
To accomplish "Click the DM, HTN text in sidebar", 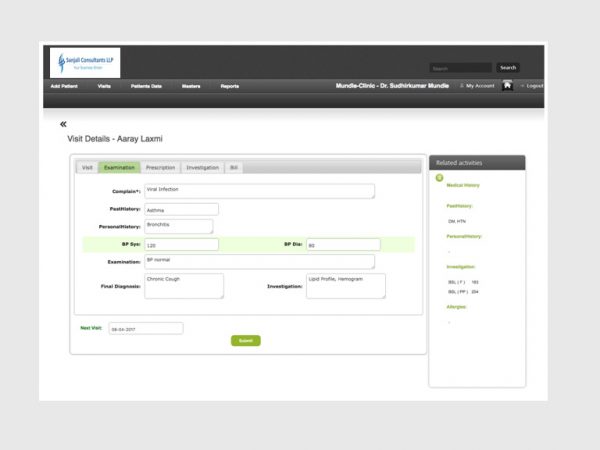I will tap(457, 221).
